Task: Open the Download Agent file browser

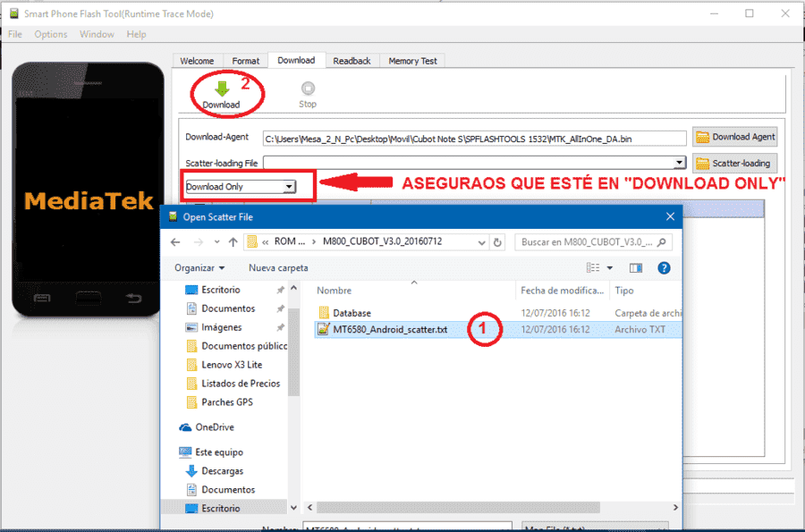Action: pos(734,137)
